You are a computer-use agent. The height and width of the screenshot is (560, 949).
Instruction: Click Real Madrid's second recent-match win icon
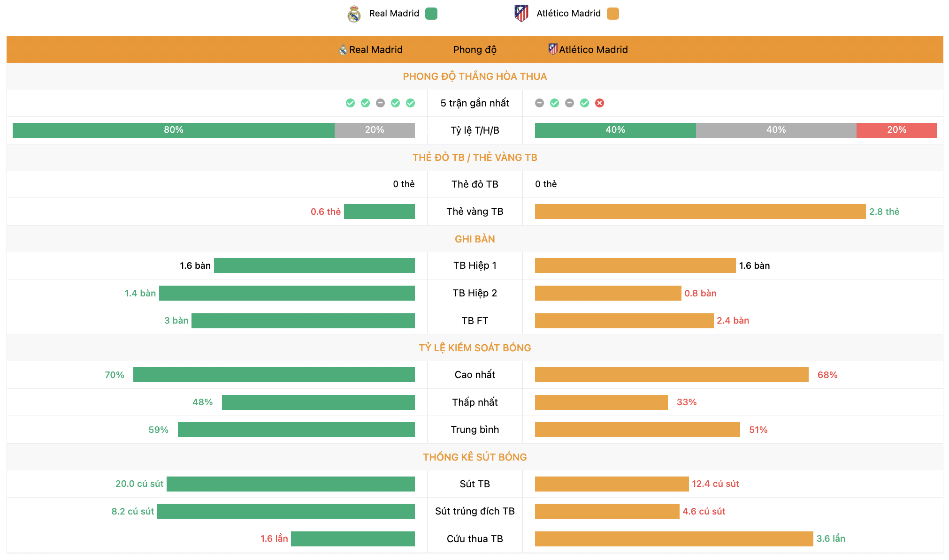click(x=365, y=103)
